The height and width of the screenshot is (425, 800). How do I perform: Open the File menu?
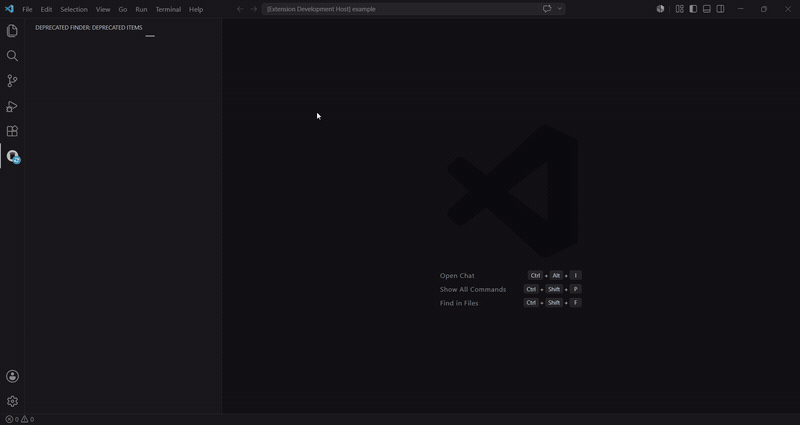pyautogui.click(x=27, y=9)
